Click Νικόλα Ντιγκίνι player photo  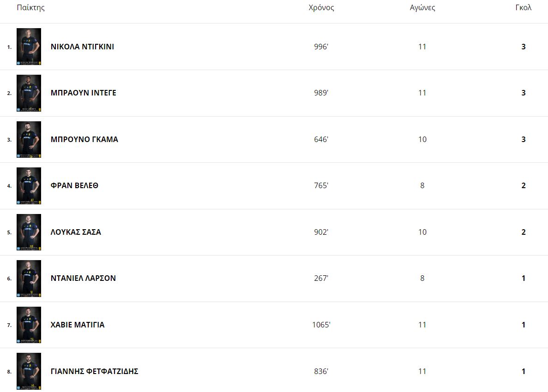(29, 47)
